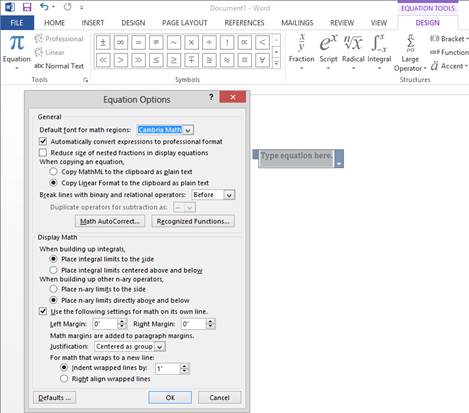Viewport: 469px width, 413px height.
Task: Insert the division sign symbol
Action: click(209, 42)
